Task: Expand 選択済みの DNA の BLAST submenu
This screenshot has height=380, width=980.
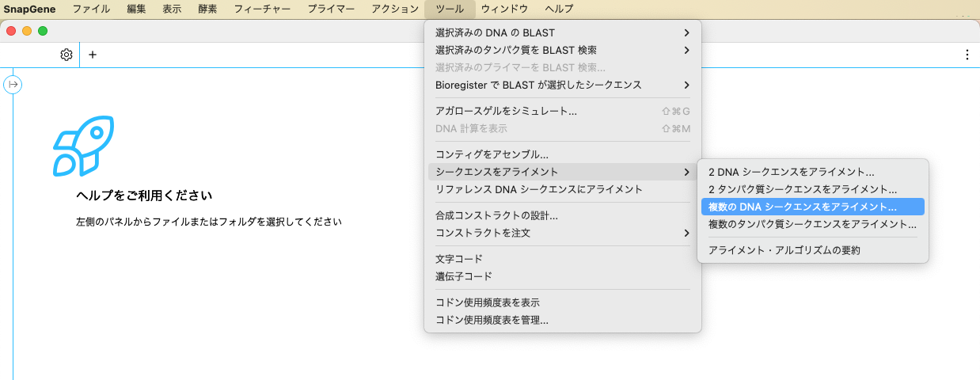Action: pyautogui.click(x=563, y=32)
